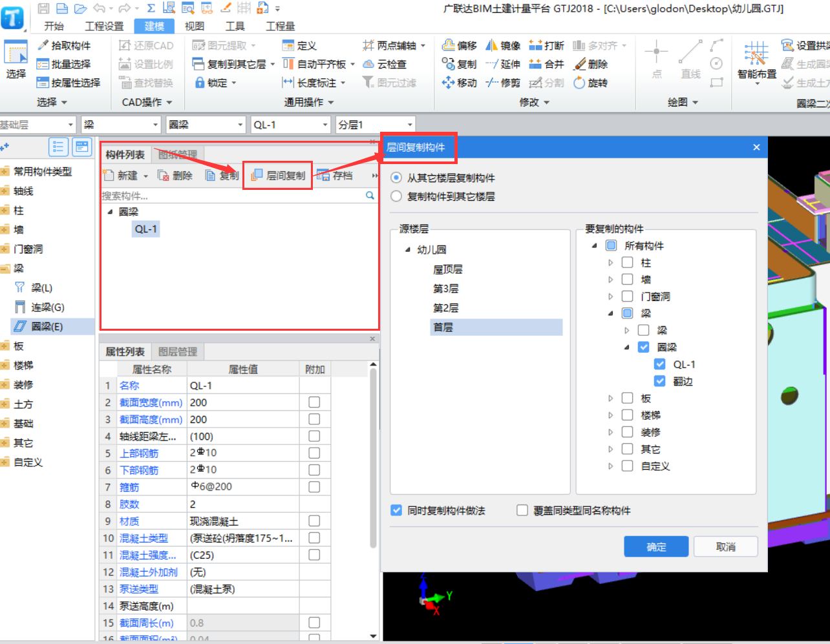The height and width of the screenshot is (644, 830).
Task: Select the 删除 delete tool in ribbon
Action: pyautogui.click(x=590, y=64)
